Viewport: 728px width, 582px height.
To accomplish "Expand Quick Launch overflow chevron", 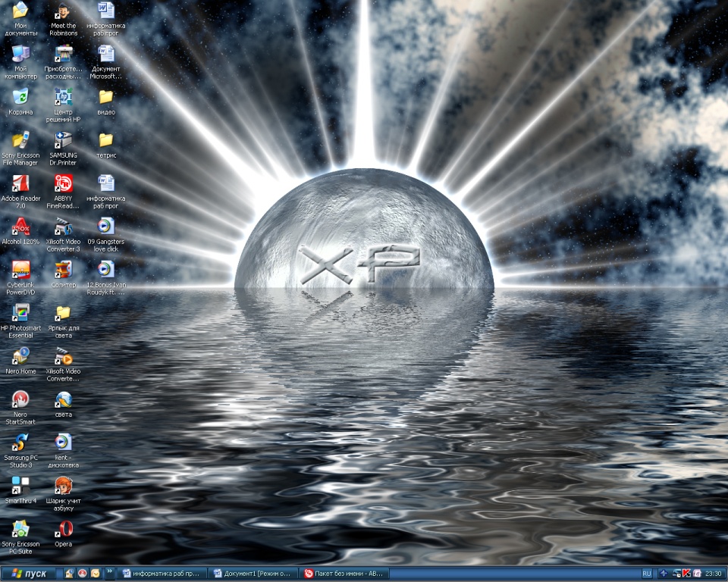I will (x=109, y=571).
